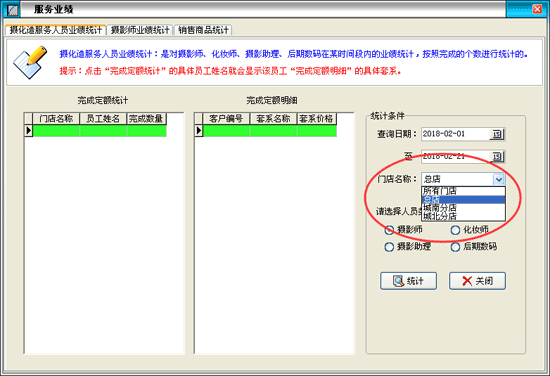Switch to 摄影师业绩统计 tab
550x376 pixels.
[140, 30]
